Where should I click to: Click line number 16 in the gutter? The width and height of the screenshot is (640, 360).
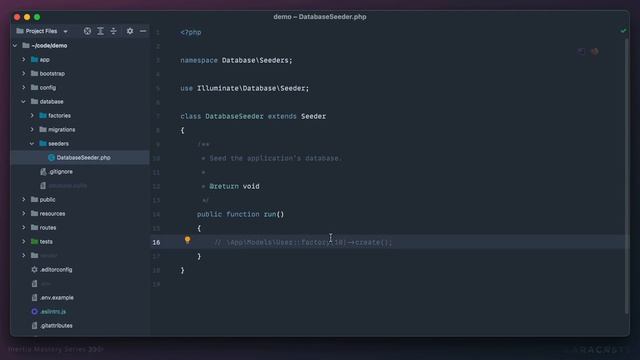tap(156, 242)
